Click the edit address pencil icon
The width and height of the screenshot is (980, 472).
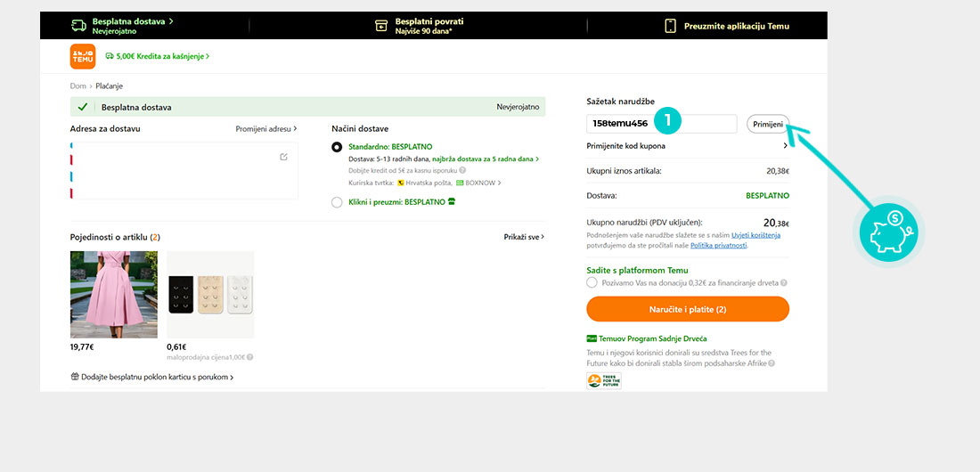(x=283, y=157)
